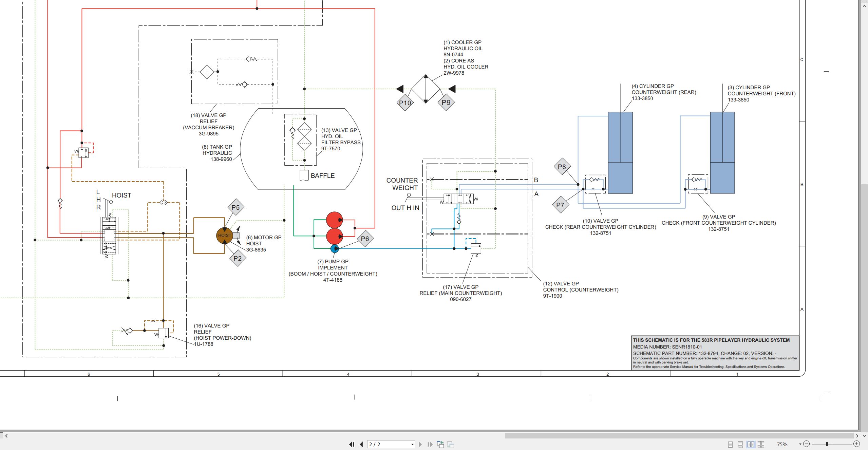Screen dimensions: 868x450
Task: Go to the first page
Action: tap(352, 444)
